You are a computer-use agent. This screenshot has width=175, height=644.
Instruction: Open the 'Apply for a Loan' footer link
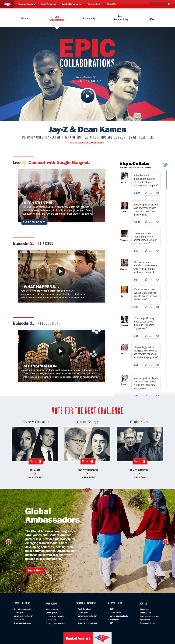point(85,609)
